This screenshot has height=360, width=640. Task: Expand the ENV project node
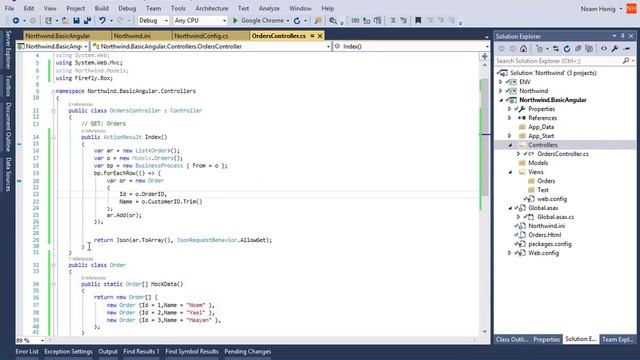coord(501,82)
